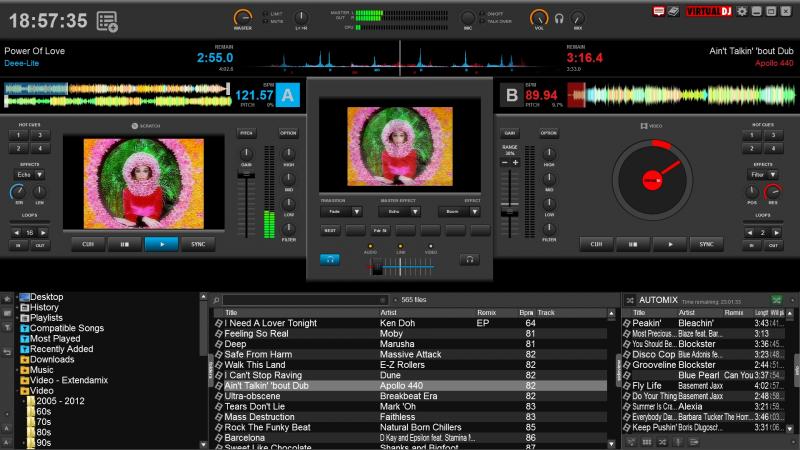Click the playlist add icon beside the clock
This screenshot has height=450, width=800.
pos(107,21)
